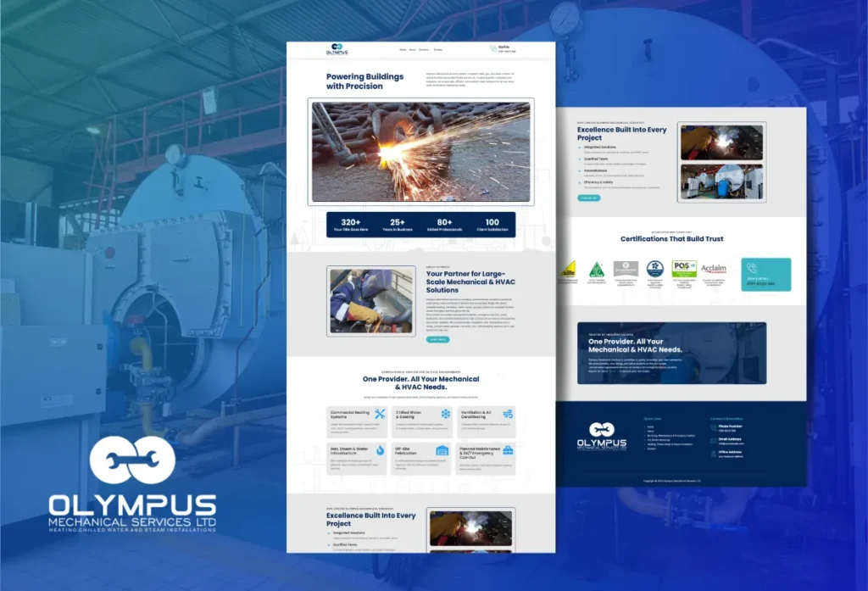The height and width of the screenshot is (591, 868).
Task: Open the Home menu item
Action: pos(403,49)
